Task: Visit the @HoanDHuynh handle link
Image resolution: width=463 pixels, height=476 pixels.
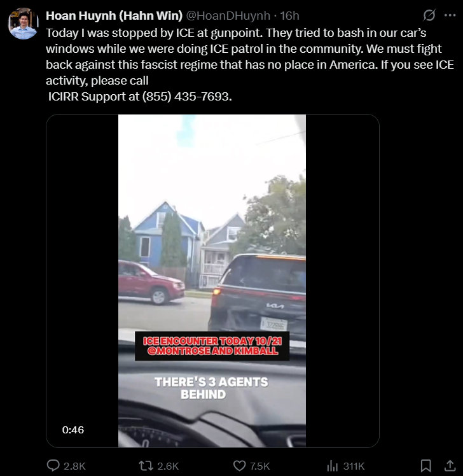Action: click(228, 15)
